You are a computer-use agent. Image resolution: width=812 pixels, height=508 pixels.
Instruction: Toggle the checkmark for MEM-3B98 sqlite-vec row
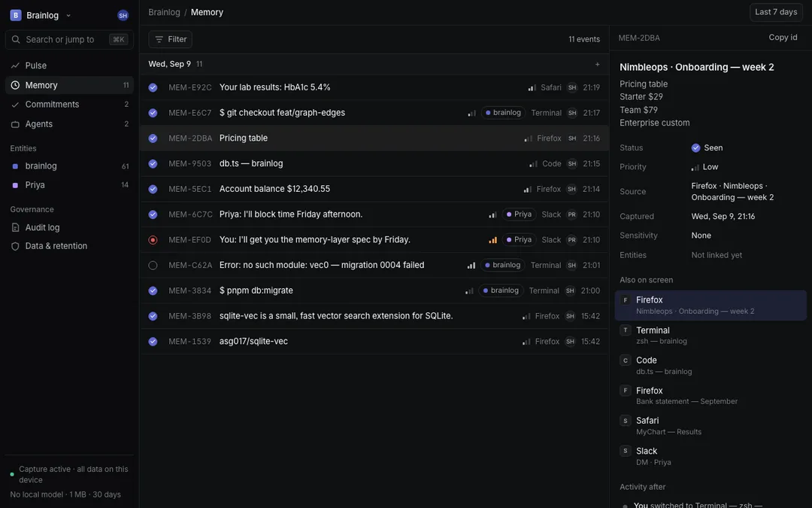click(x=153, y=316)
